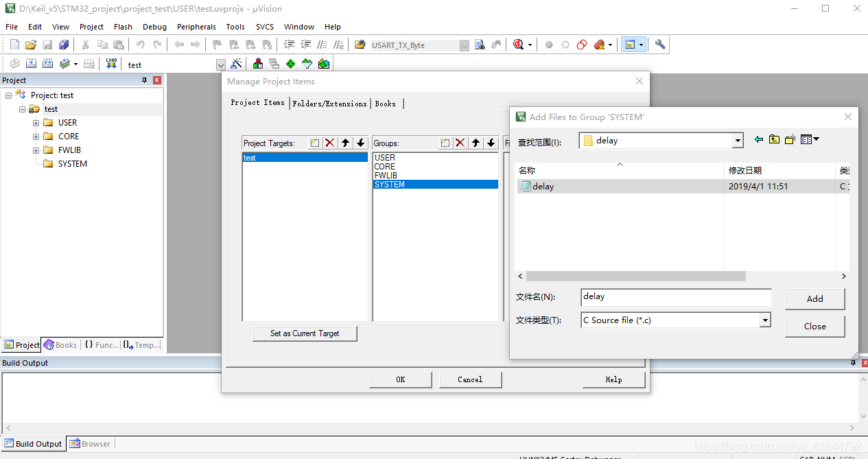868x459 pixels.
Task: Click the Delete Group red X icon
Action: click(x=460, y=143)
